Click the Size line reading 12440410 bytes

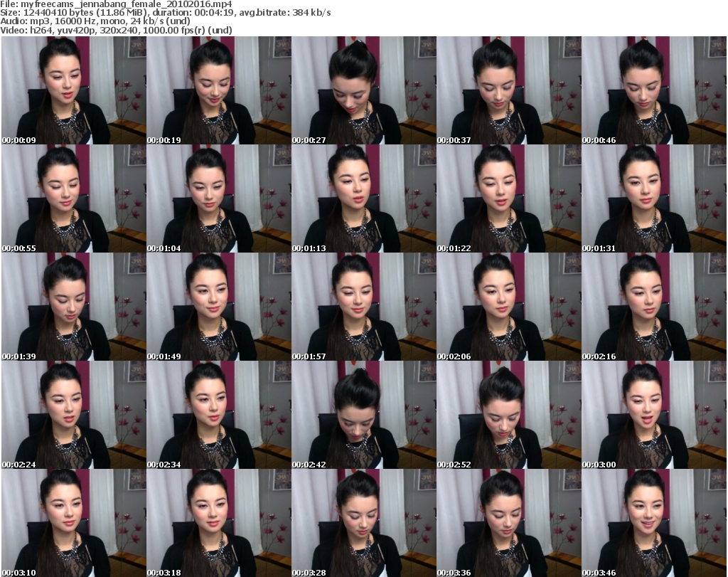(x=165, y=13)
